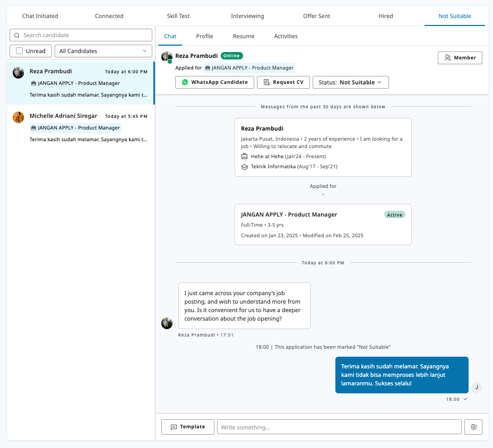Click the search magnifier icon
493x448 pixels.
(x=17, y=35)
